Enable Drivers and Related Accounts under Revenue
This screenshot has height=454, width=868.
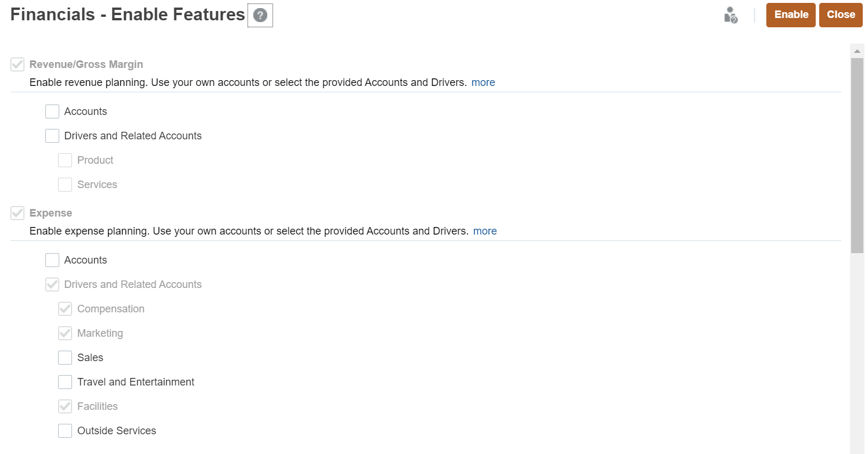click(x=52, y=135)
